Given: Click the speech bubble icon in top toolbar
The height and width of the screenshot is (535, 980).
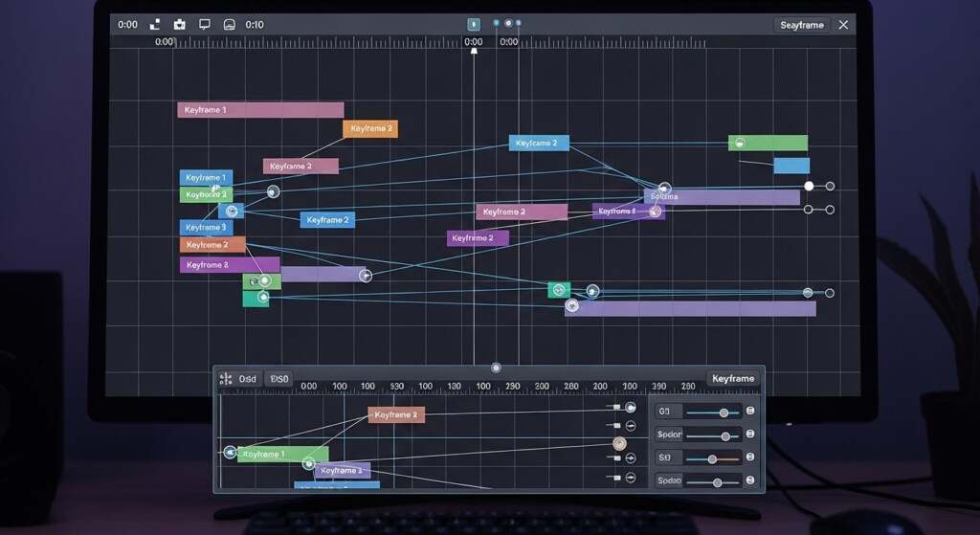Looking at the screenshot, I should click(205, 24).
